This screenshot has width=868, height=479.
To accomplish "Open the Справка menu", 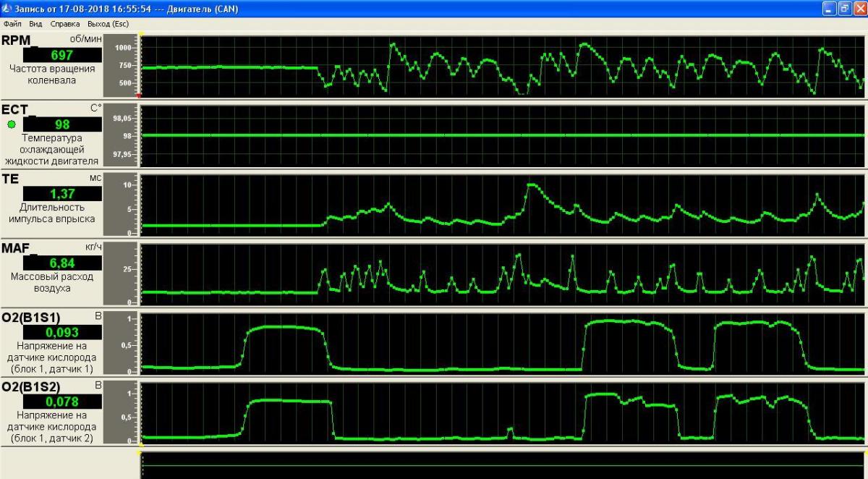I will tap(65, 24).
